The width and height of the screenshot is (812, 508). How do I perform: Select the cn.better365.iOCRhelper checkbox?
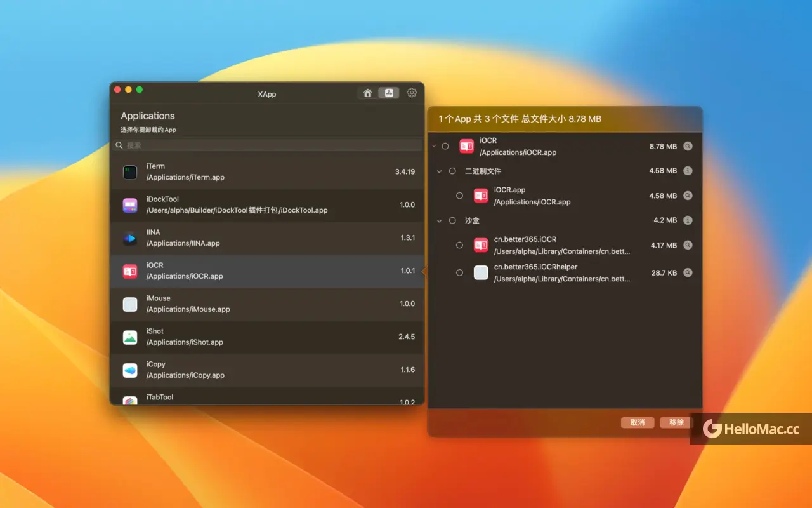point(459,272)
